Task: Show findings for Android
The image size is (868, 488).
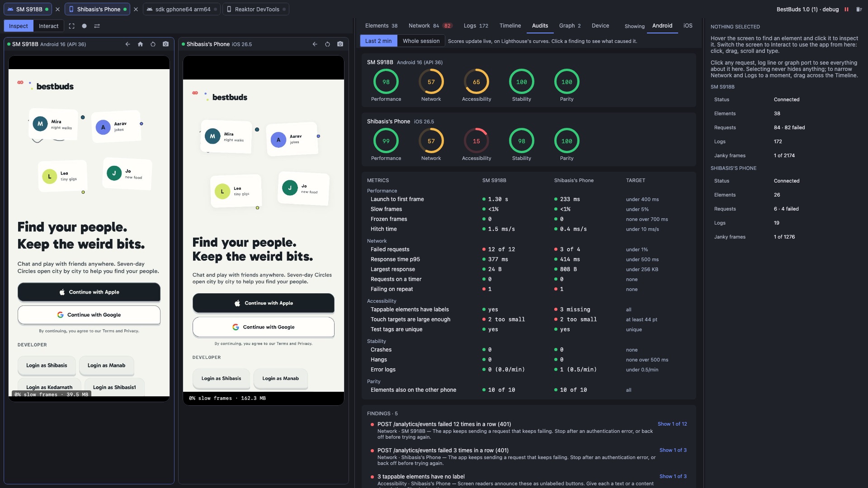Action: coord(662,26)
